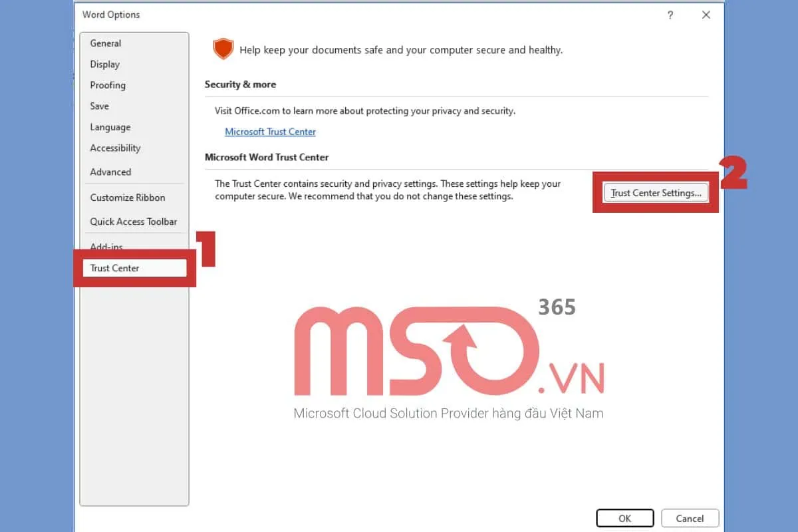Follow the Microsoft Trust Center link
Viewport: 798px width, 532px height.
(270, 132)
